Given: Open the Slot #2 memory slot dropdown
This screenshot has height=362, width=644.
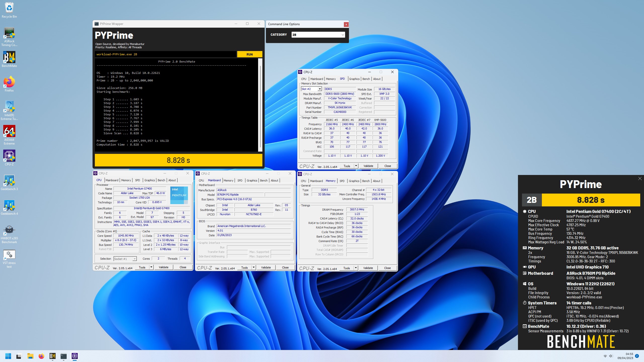Looking at the screenshot, I should (319, 89).
